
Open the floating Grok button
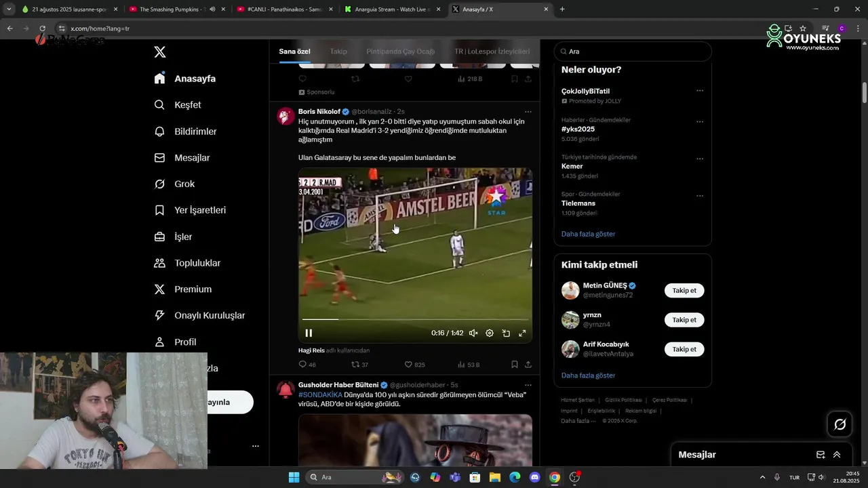coord(840,424)
